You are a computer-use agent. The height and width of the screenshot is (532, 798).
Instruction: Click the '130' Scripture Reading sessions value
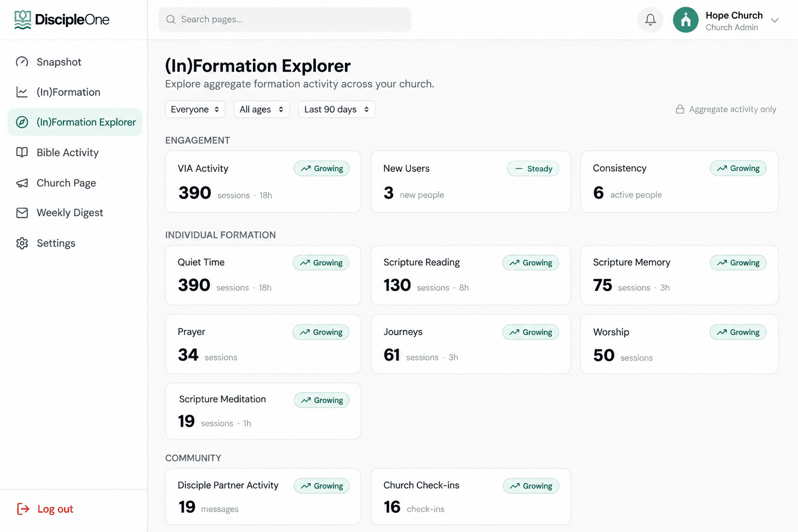pyautogui.click(x=397, y=285)
